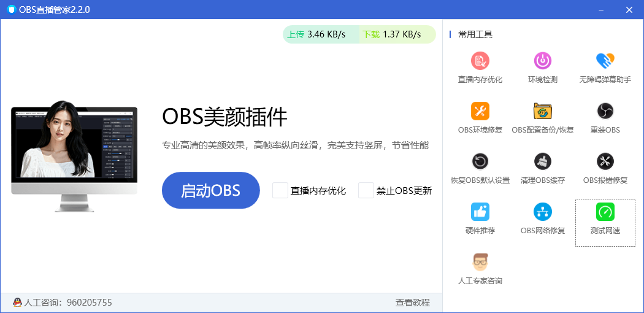Run the 清理OBS缓存 broom icon
This screenshot has height=313, width=644.
click(543, 161)
